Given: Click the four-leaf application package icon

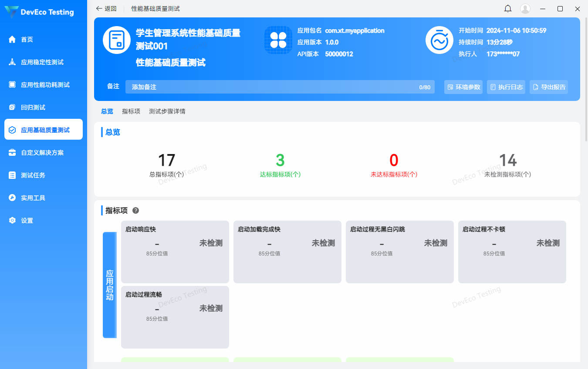Looking at the screenshot, I should pos(278,40).
